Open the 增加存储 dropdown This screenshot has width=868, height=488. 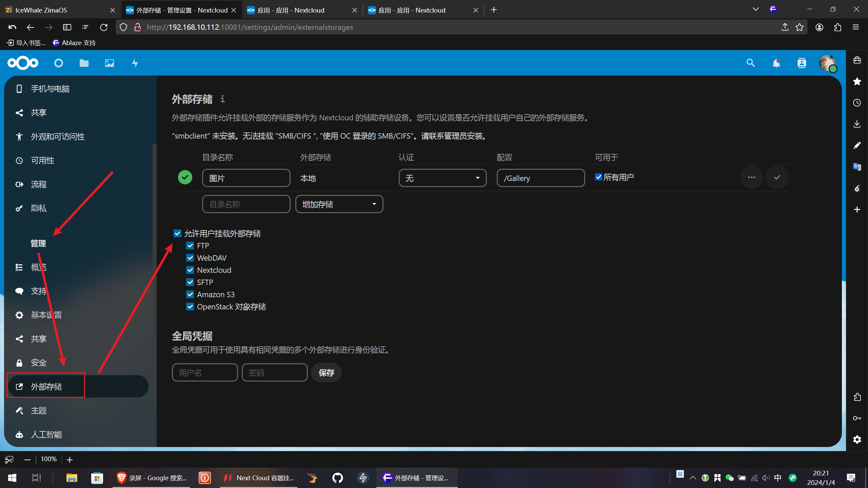(x=339, y=204)
